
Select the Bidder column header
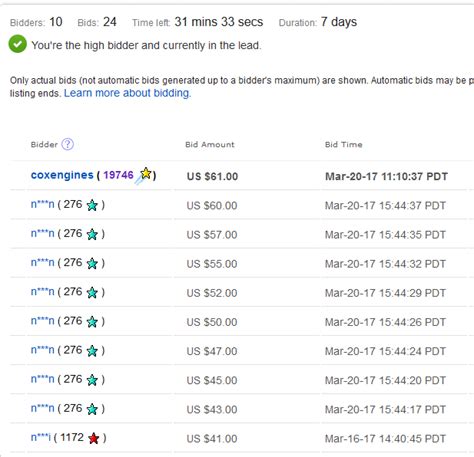tap(44, 144)
